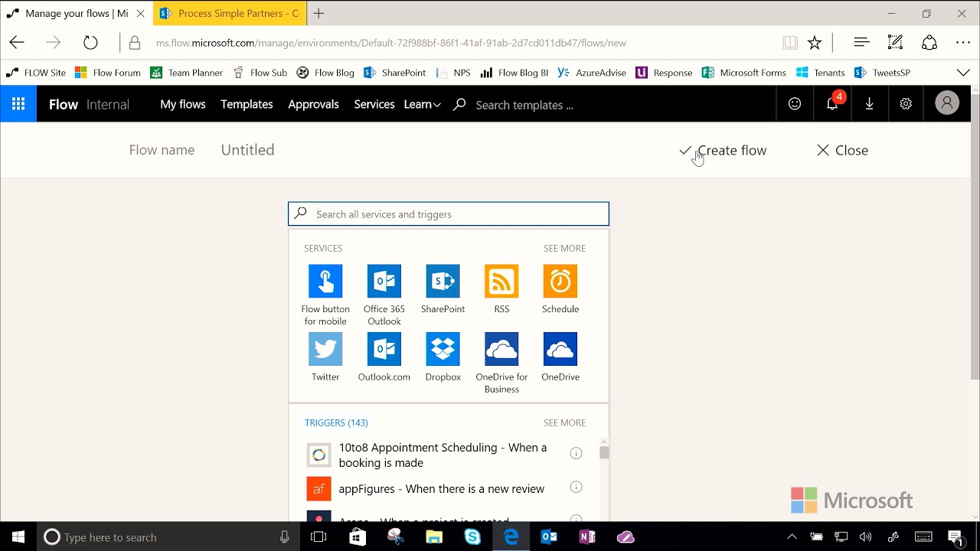
Task: Add page to favorites star icon
Action: pyautogui.click(x=815, y=43)
